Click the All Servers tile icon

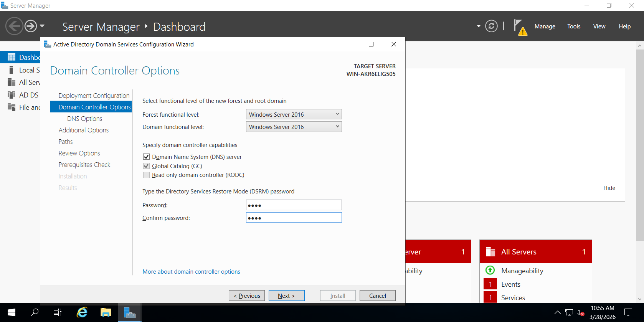coord(490,252)
